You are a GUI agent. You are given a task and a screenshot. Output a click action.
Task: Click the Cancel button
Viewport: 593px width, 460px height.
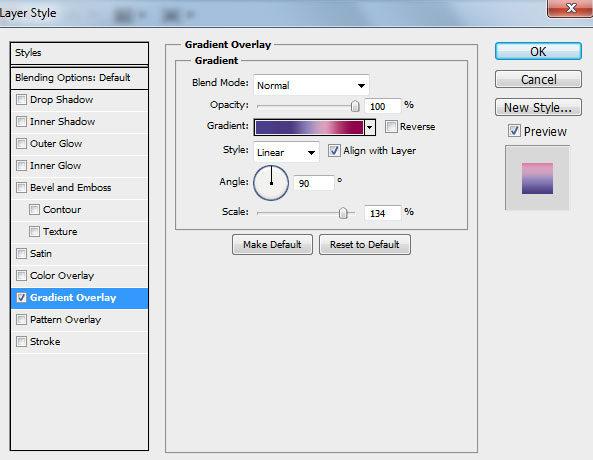(x=538, y=79)
